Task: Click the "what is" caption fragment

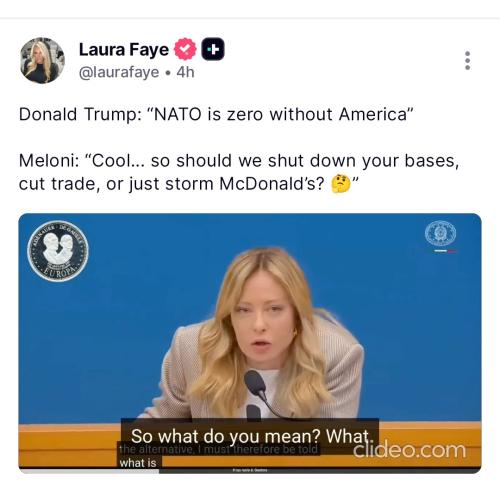Action: coord(138,463)
